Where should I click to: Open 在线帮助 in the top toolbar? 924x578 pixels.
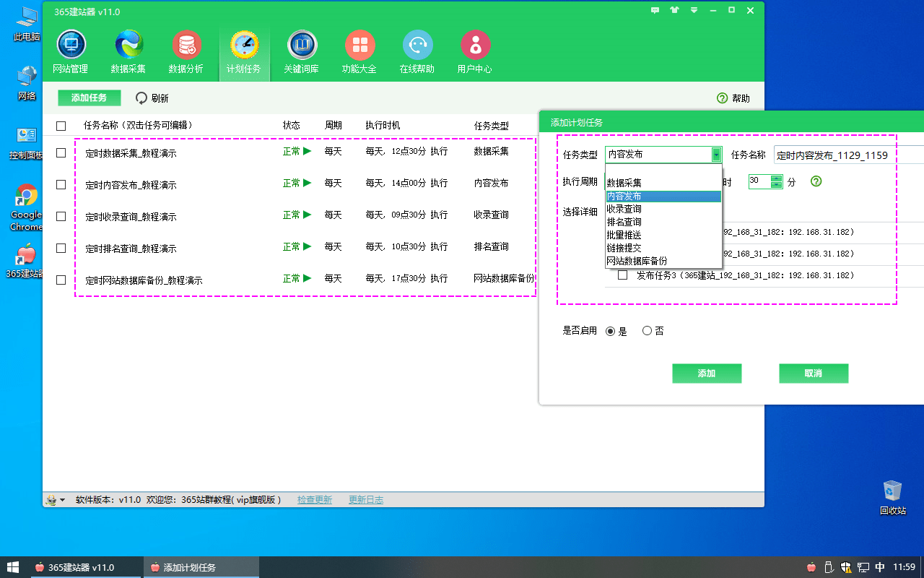(417, 53)
